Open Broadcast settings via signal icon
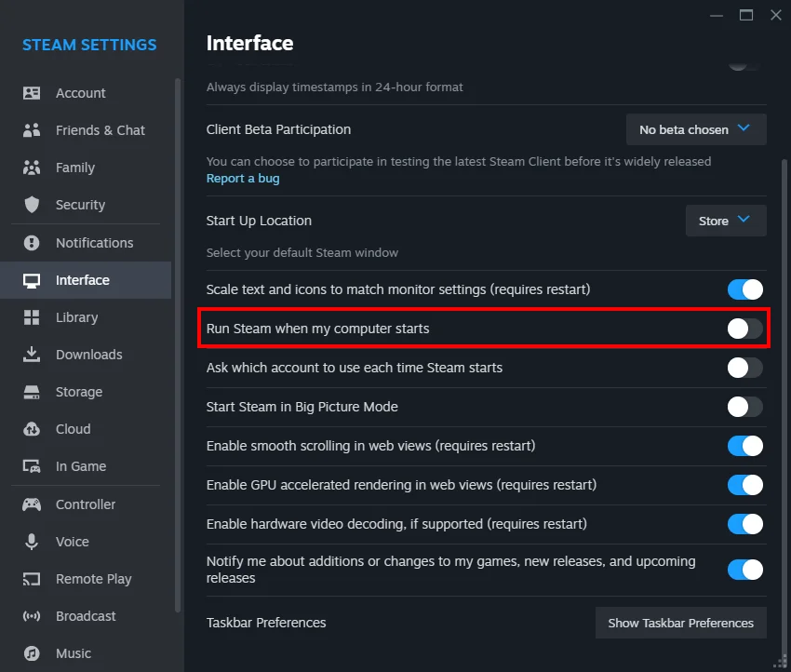Screen dimensions: 791x672 click(x=31, y=616)
